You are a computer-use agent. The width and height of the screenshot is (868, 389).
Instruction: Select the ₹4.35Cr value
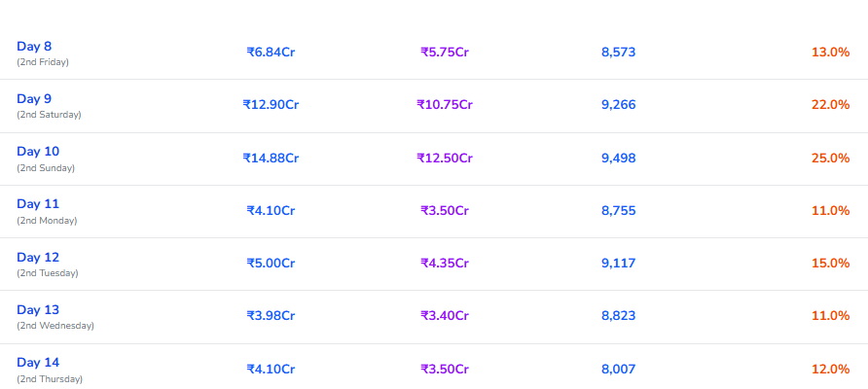coord(445,263)
